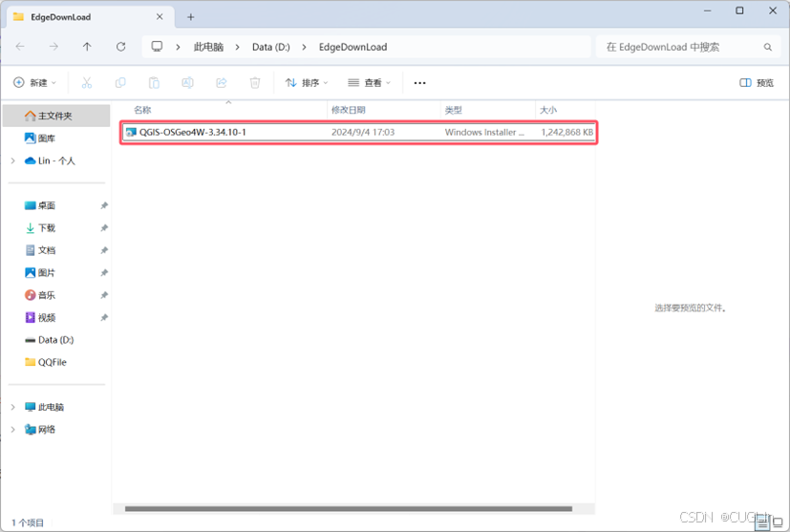Click the Back navigation arrow

20,47
